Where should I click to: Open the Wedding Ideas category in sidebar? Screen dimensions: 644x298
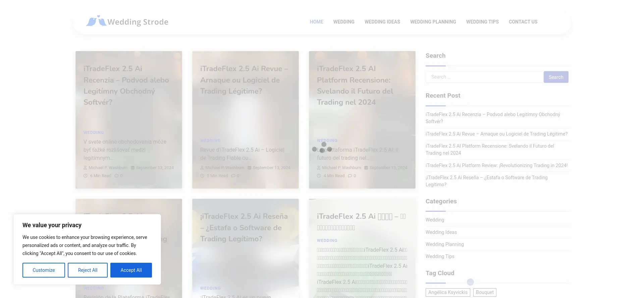(x=441, y=232)
